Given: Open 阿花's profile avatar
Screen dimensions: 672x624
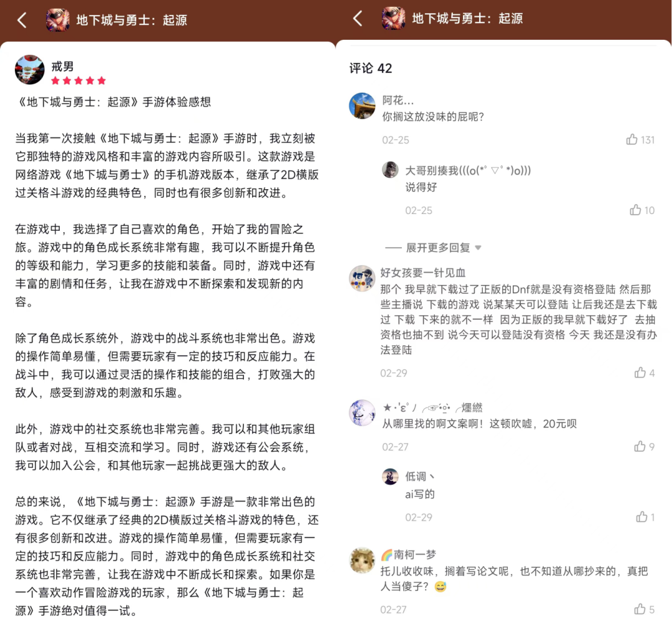Looking at the screenshot, I should point(362,105).
